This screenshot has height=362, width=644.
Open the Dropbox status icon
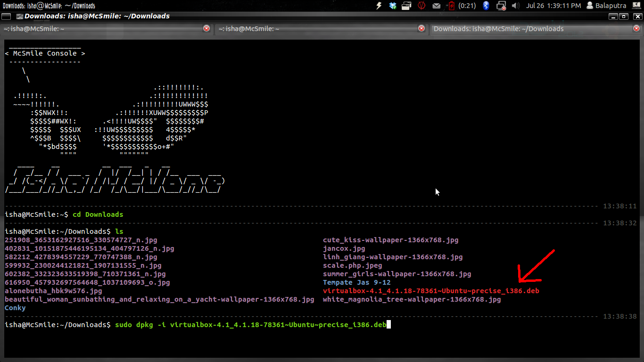394,6
